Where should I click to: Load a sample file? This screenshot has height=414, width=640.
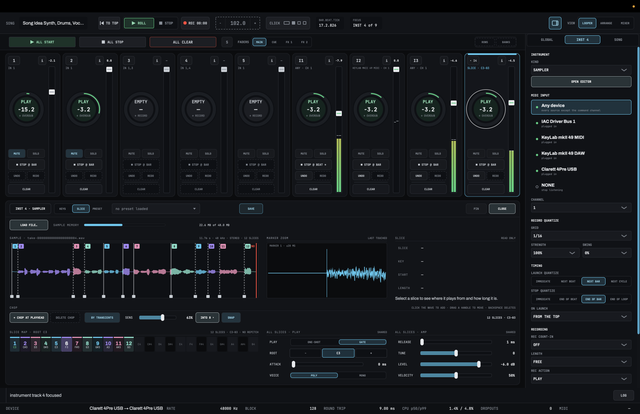[x=29, y=225]
